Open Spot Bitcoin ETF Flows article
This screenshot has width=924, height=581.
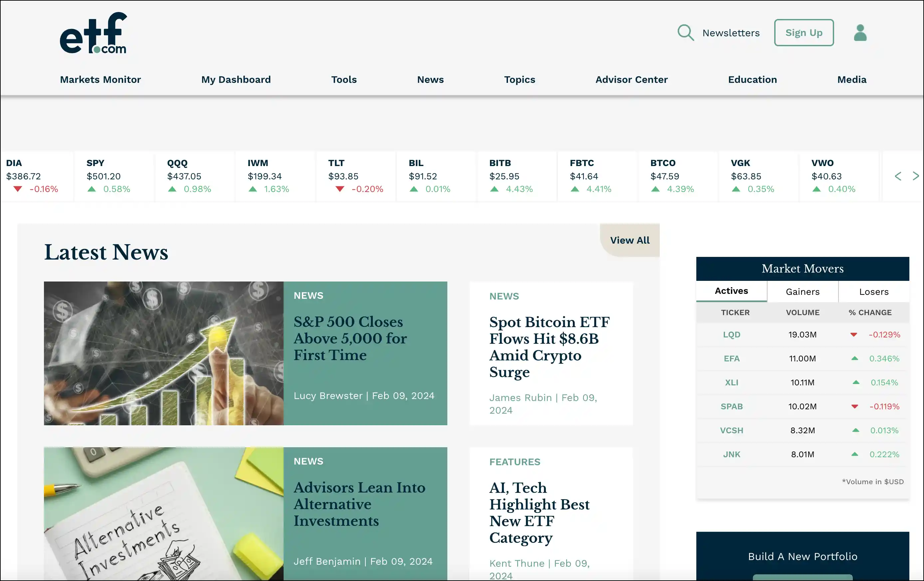tap(549, 347)
